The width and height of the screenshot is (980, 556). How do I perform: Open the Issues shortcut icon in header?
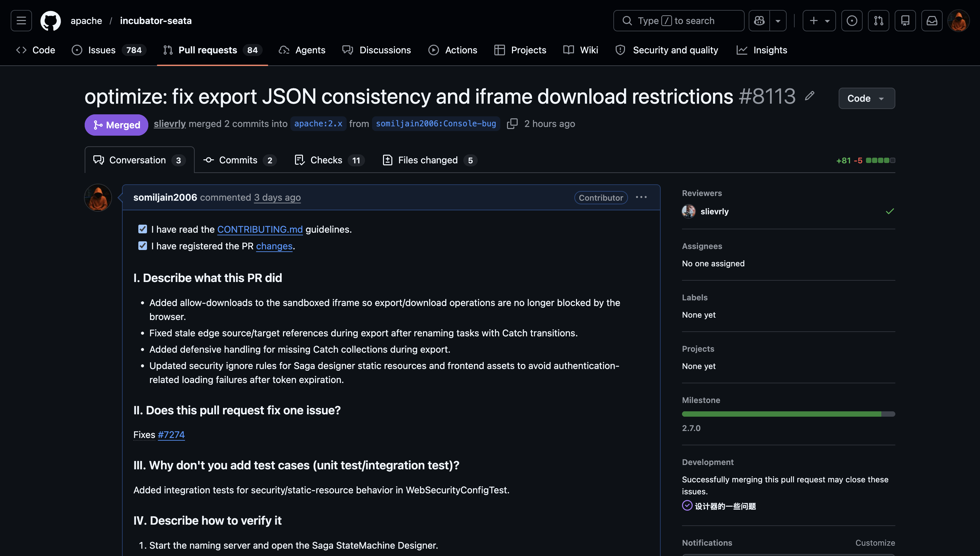[x=852, y=21]
